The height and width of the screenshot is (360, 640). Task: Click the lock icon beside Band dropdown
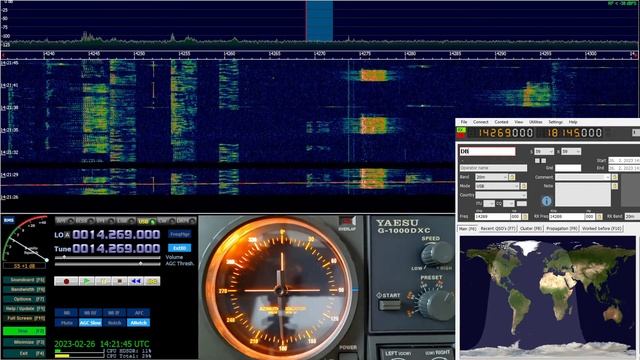pyautogui.click(x=512, y=177)
